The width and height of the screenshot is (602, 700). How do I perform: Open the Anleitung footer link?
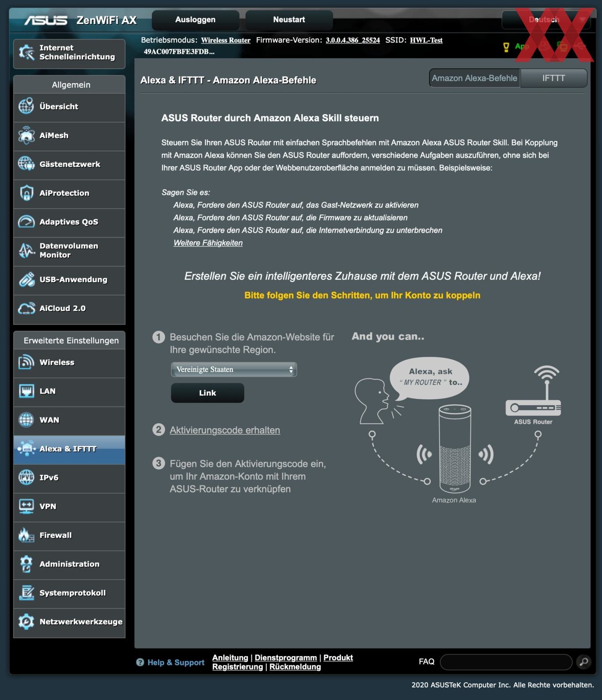click(x=230, y=657)
